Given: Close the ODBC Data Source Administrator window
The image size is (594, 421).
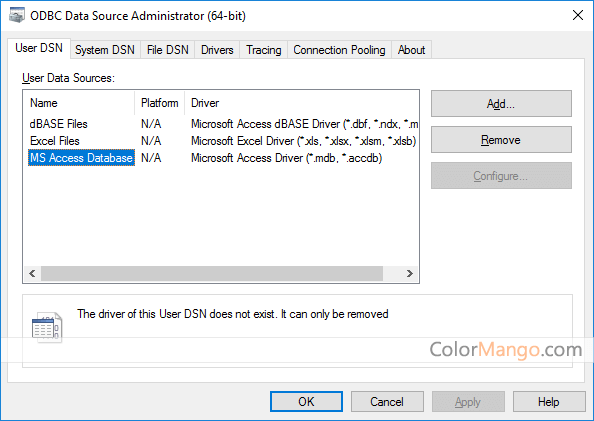Looking at the screenshot, I should pos(578,15).
